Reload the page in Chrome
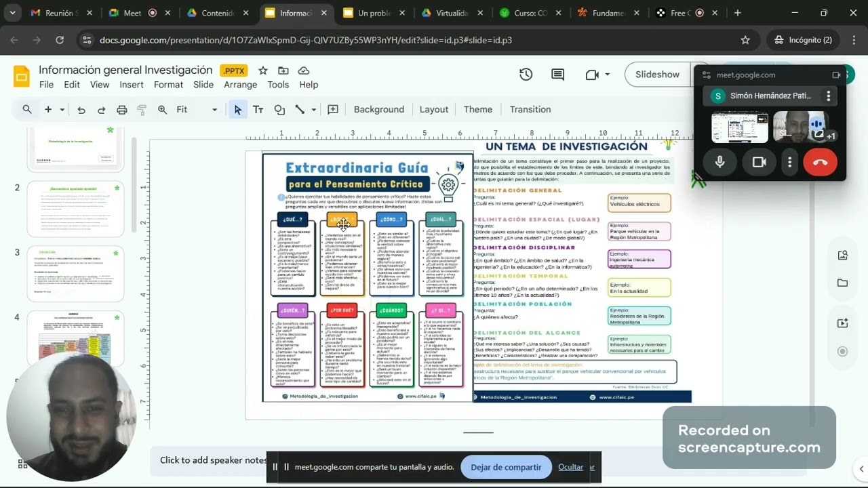This screenshot has width=868, height=488. [x=60, y=40]
